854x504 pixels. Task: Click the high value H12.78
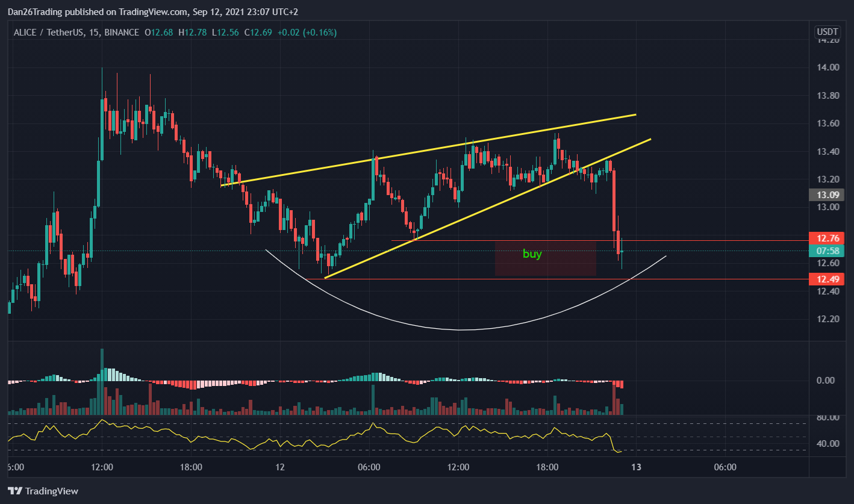(x=192, y=32)
